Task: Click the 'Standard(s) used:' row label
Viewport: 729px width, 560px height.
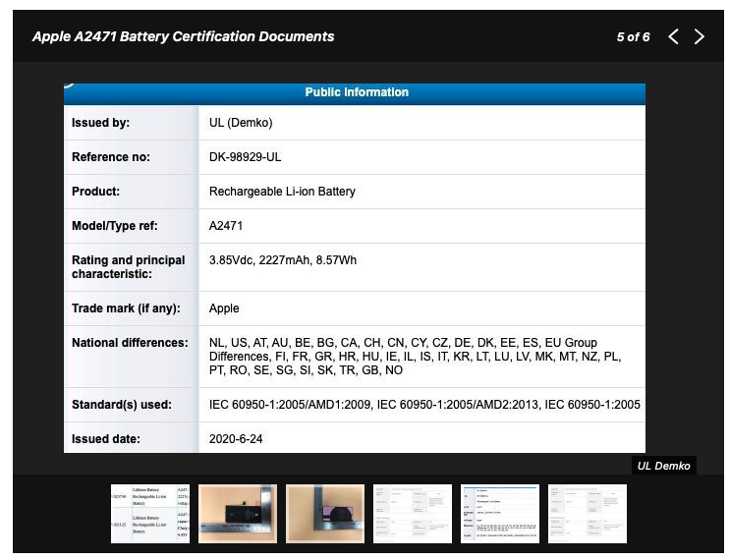Action: point(122,405)
